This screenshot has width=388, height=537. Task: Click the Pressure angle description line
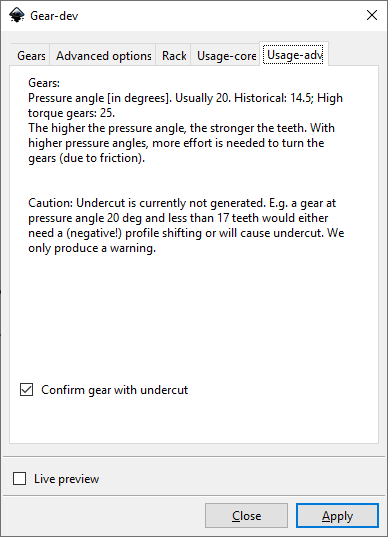click(x=185, y=98)
